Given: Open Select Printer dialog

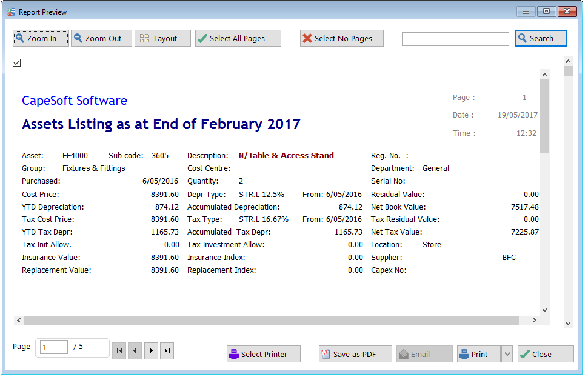Looking at the screenshot, I should click(264, 354).
